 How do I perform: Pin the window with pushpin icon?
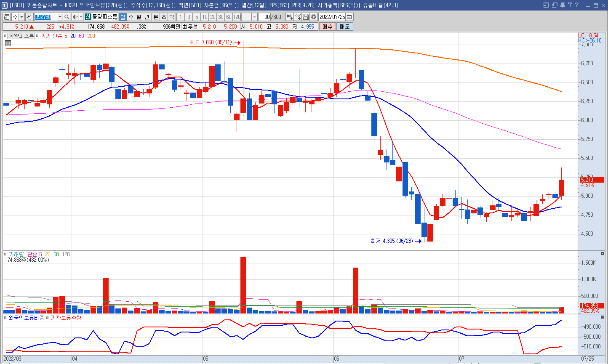(x=563, y=5)
